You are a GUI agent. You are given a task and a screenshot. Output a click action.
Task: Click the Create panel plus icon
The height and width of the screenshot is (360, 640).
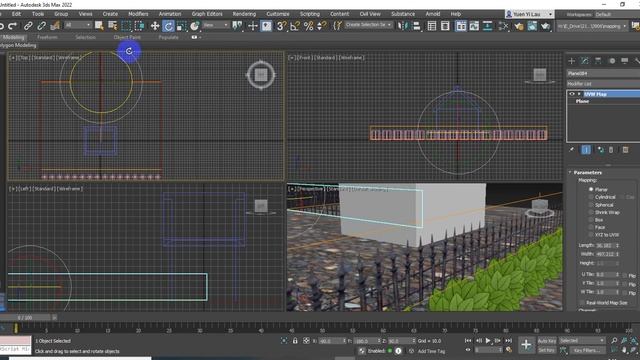pyautogui.click(x=571, y=61)
